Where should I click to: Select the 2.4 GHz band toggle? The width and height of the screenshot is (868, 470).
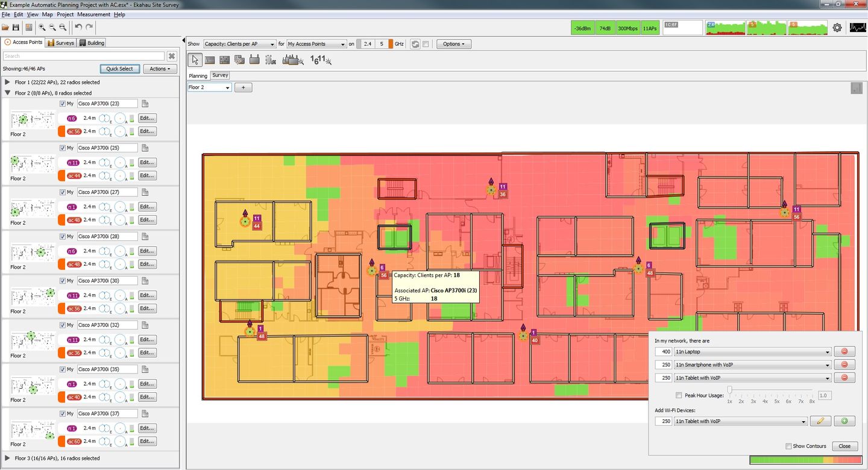[x=367, y=44]
